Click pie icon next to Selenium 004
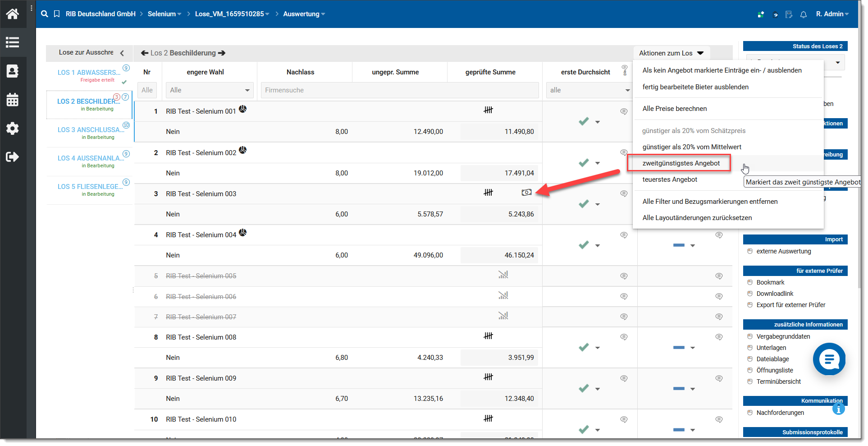Image resolution: width=868 pixels, height=446 pixels. [x=243, y=233]
